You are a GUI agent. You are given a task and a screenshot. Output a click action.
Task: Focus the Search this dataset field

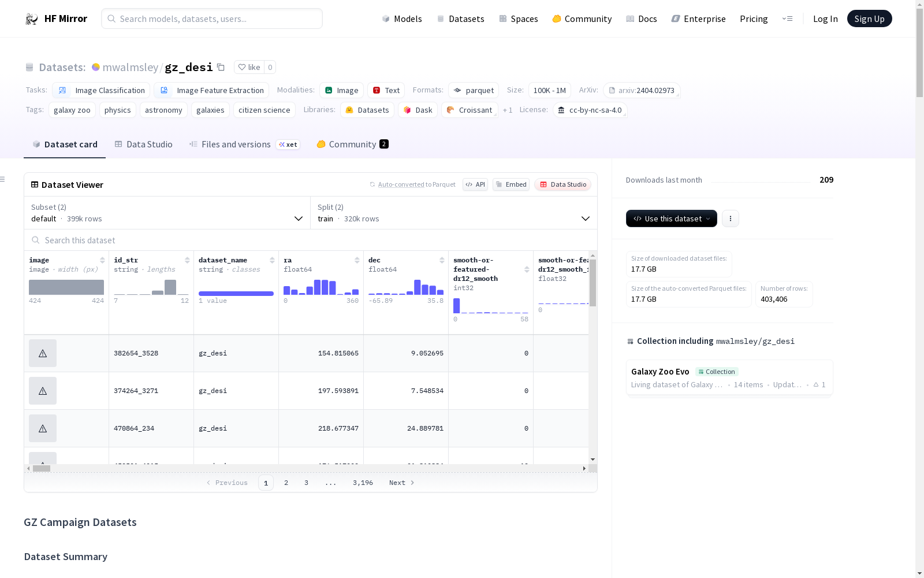[x=311, y=240]
